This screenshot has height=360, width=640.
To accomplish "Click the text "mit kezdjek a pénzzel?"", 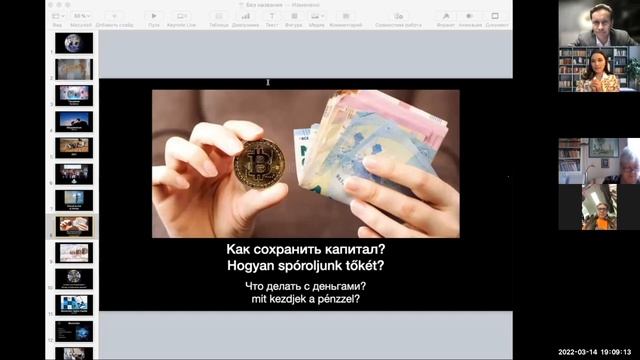I will [x=306, y=299].
